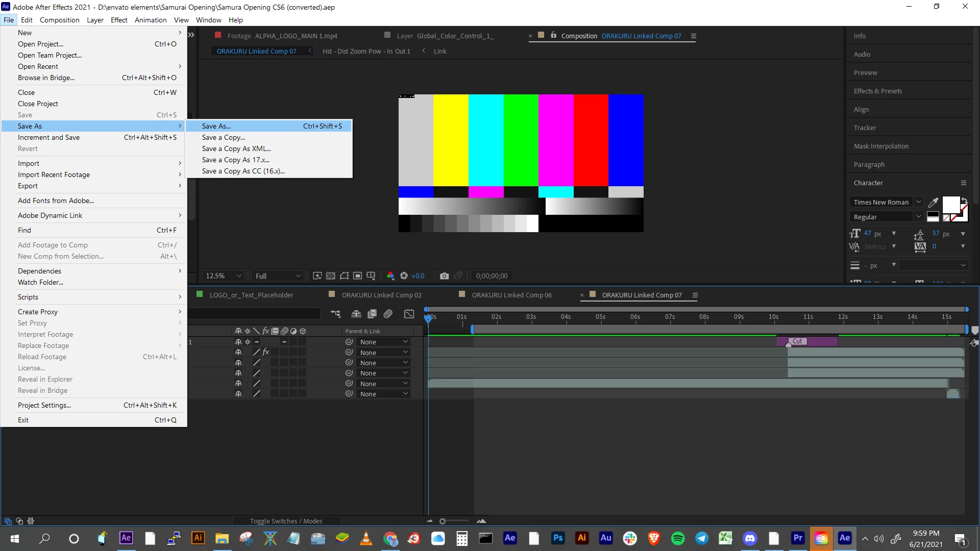Image resolution: width=980 pixels, height=551 pixels.
Task: Enable motion blur for timeline layers
Action: (x=388, y=314)
